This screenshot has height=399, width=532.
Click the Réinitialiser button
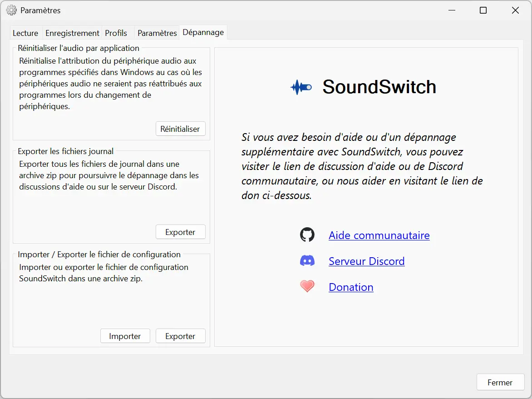[181, 129]
